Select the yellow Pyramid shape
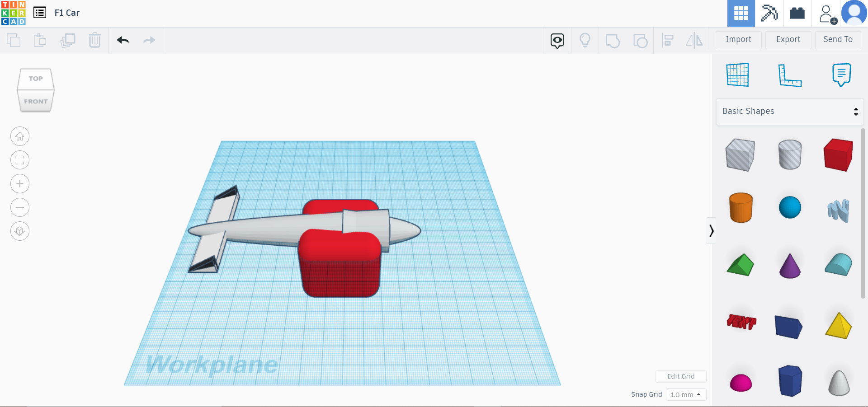The height and width of the screenshot is (407, 868). pyautogui.click(x=839, y=325)
